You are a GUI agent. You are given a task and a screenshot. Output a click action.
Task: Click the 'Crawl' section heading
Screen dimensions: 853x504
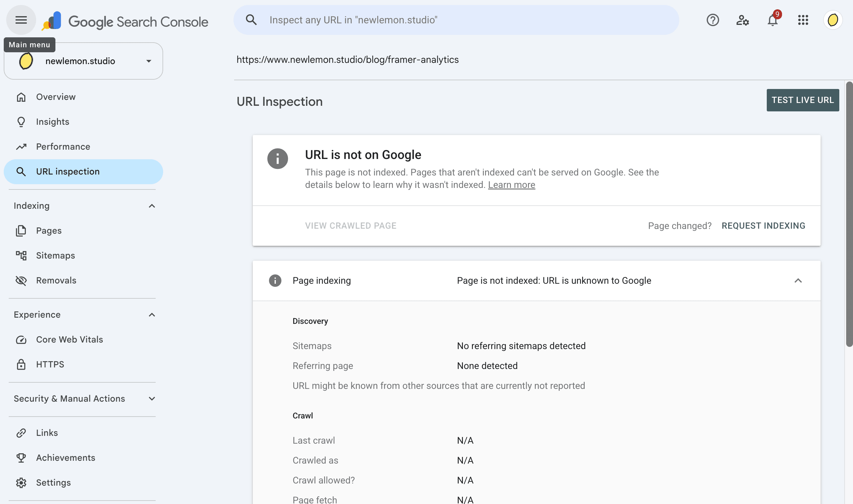click(x=303, y=416)
